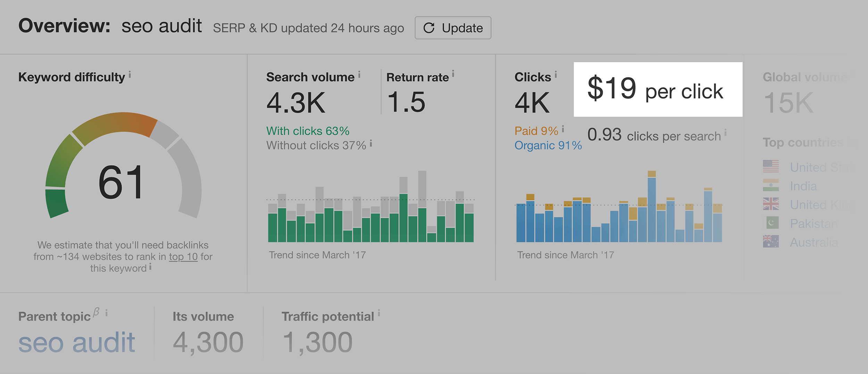Viewport: 868px width, 374px height.
Task: Open the 'seo audit' parent topic link
Action: click(x=77, y=342)
